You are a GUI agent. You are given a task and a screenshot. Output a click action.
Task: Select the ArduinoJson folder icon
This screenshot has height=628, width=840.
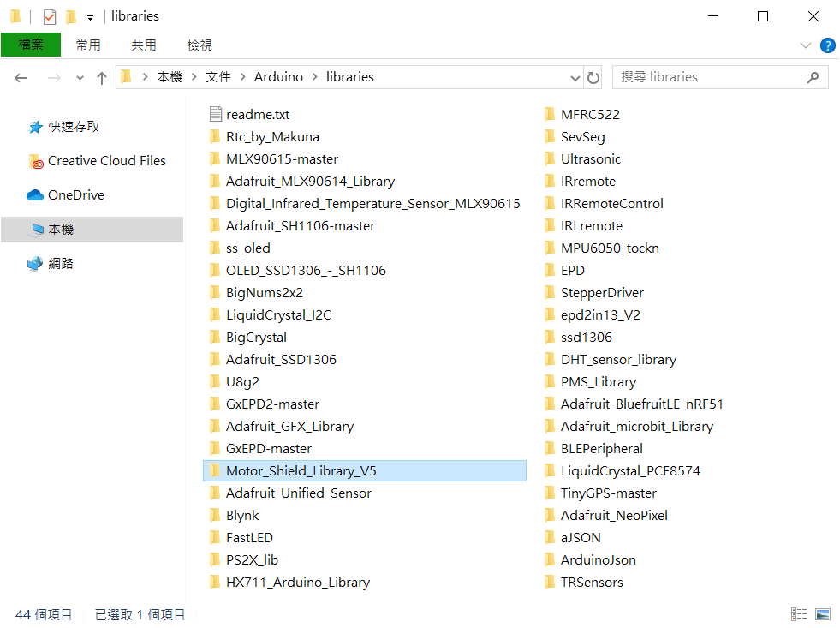550,560
